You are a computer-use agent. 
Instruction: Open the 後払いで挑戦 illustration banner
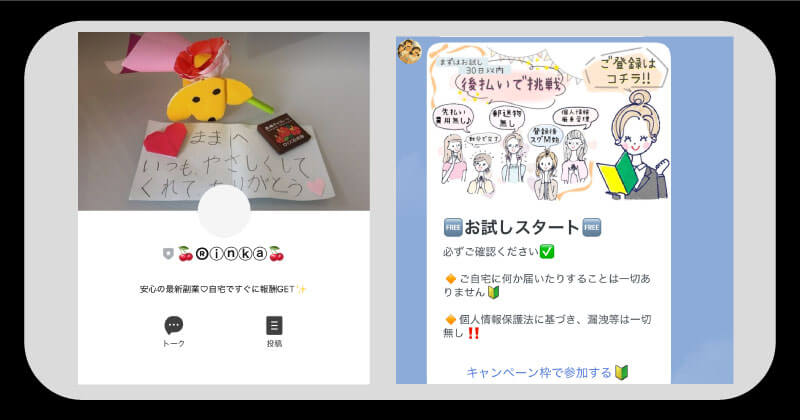coord(549,122)
